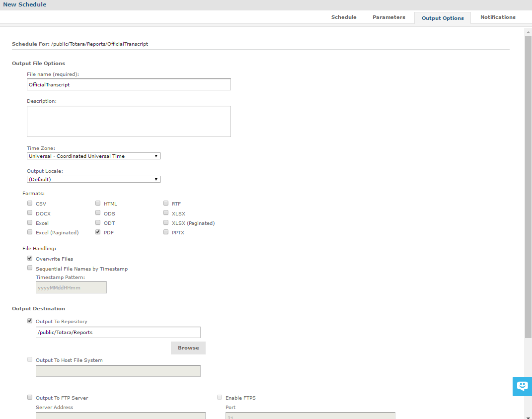Enable Sequential File Names by Timestamp

click(30, 268)
